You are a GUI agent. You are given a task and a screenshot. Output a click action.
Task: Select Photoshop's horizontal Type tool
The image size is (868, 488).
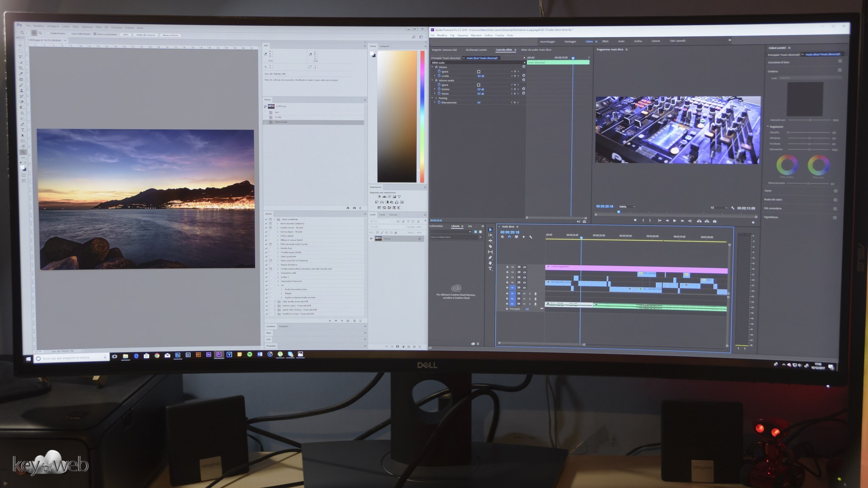click(x=22, y=130)
